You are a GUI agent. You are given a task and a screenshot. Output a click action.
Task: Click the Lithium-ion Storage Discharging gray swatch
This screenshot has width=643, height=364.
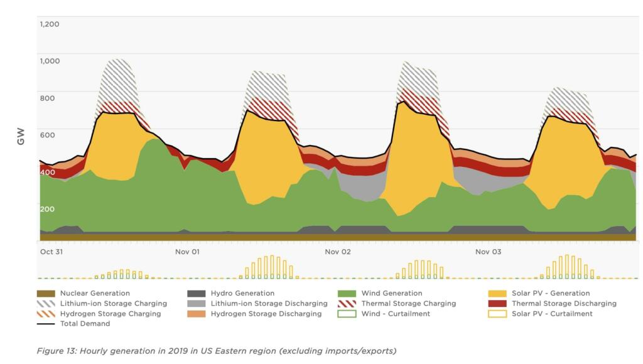coord(197,303)
